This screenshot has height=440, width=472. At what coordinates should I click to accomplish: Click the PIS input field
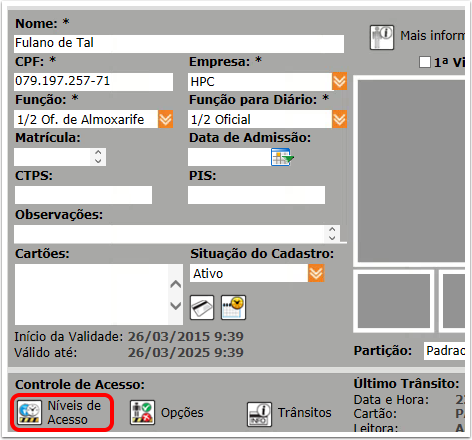[256, 195]
